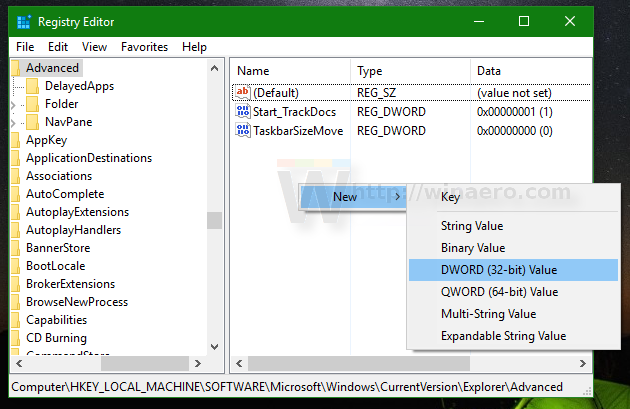Click the BannerStore folder icon
Image resolution: width=630 pixels, height=409 pixels.
click(x=16, y=248)
